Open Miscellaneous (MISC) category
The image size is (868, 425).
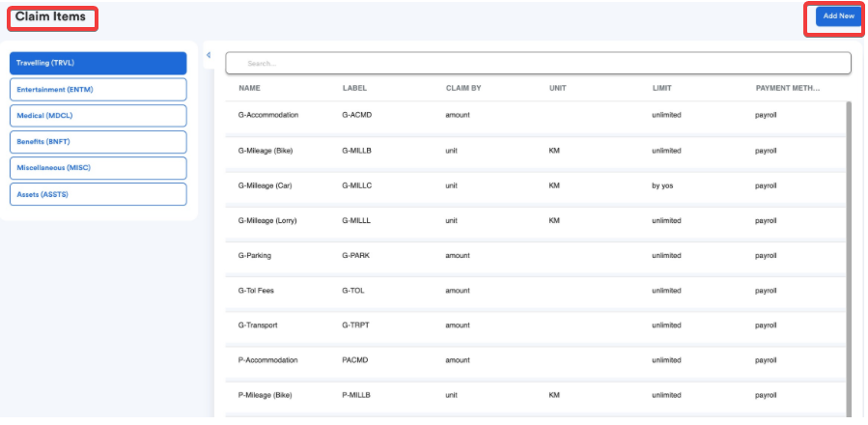coord(98,168)
